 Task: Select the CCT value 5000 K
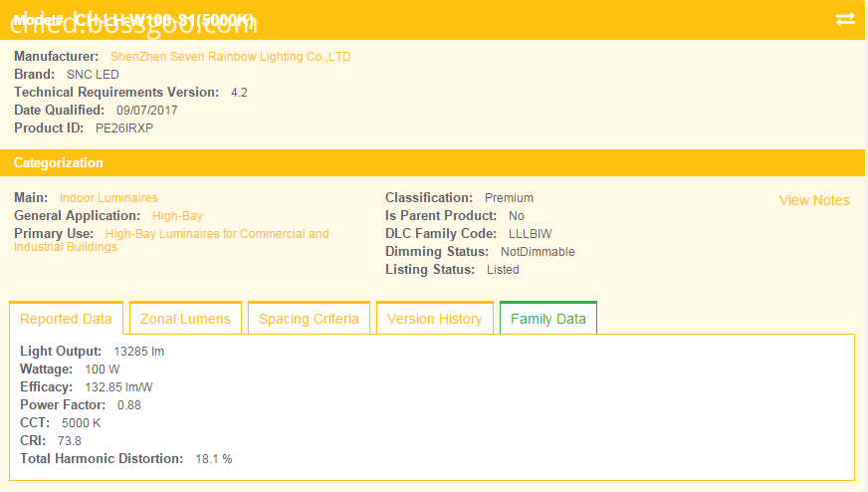pos(81,423)
